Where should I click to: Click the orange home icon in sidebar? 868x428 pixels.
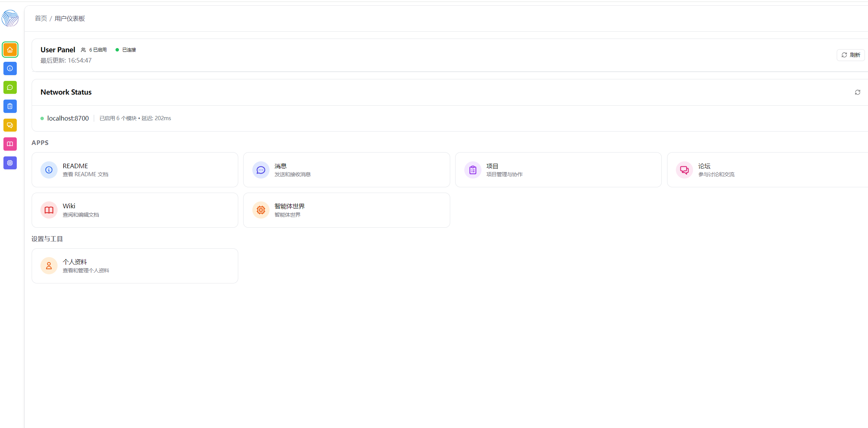click(10, 50)
